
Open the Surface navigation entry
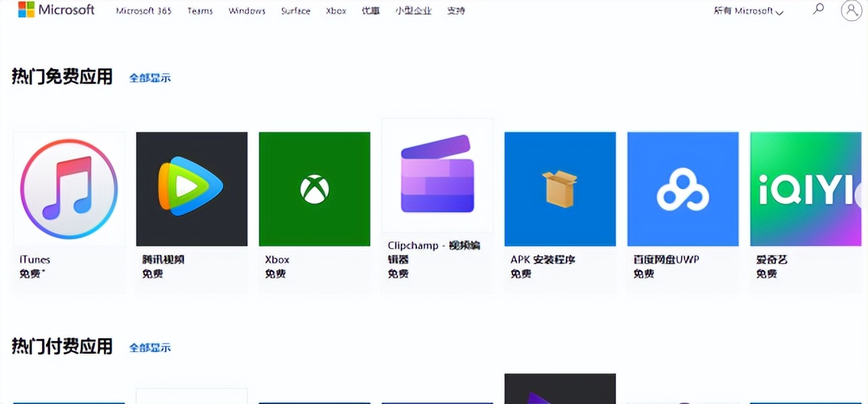(x=295, y=11)
